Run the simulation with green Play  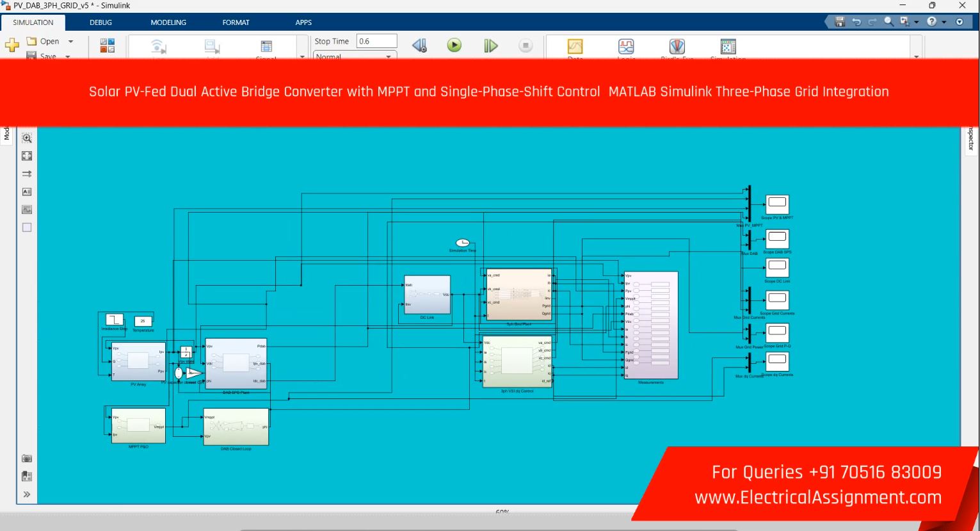[454, 45]
